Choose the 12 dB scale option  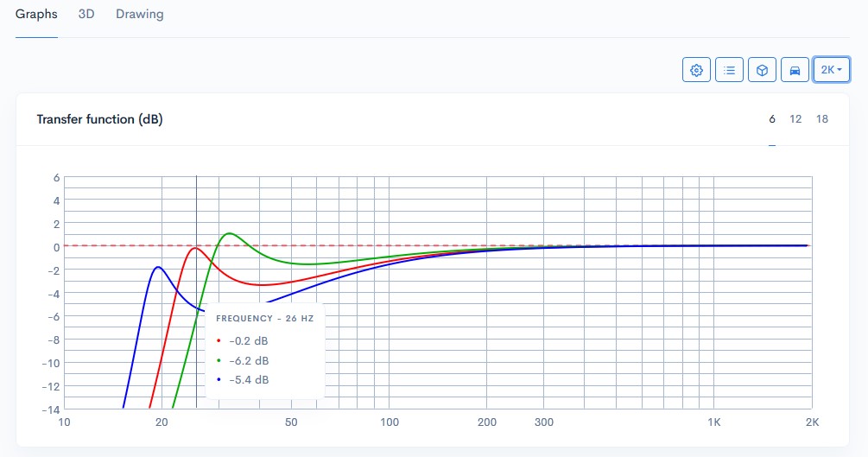[x=795, y=119]
